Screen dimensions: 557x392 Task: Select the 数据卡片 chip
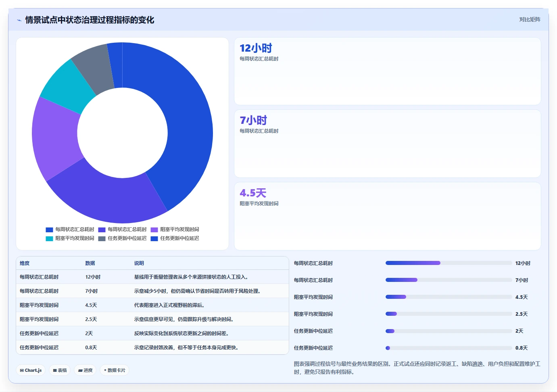click(115, 370)
